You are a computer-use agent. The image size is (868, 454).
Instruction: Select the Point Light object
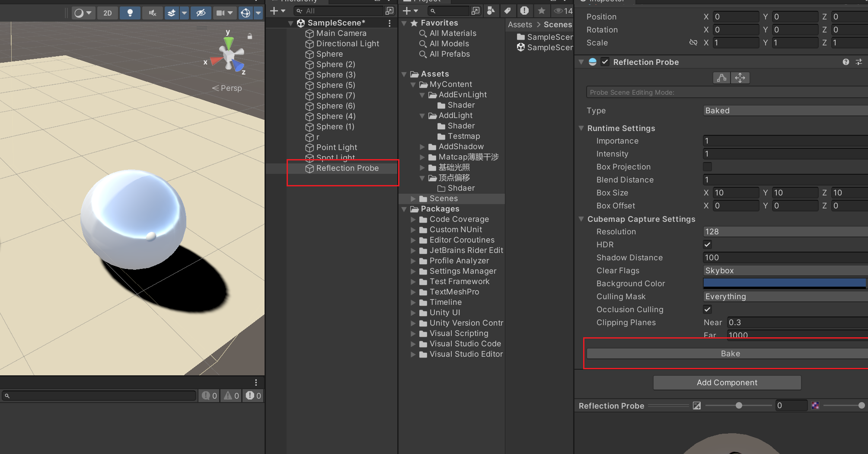point(336,147)
